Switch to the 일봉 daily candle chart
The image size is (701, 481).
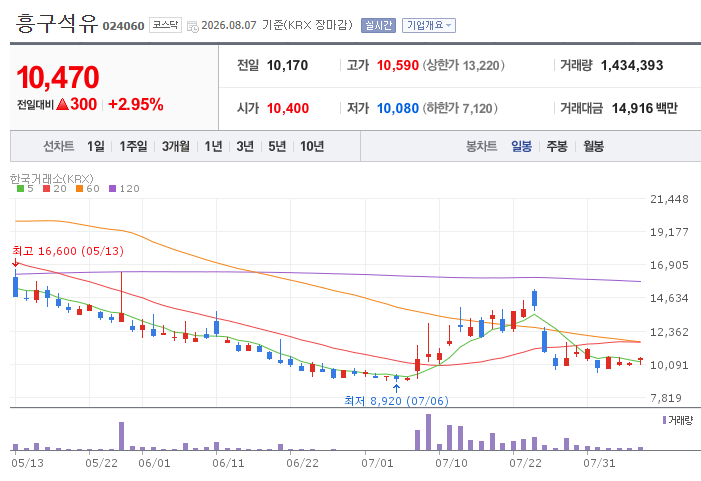tap(521, 146)
